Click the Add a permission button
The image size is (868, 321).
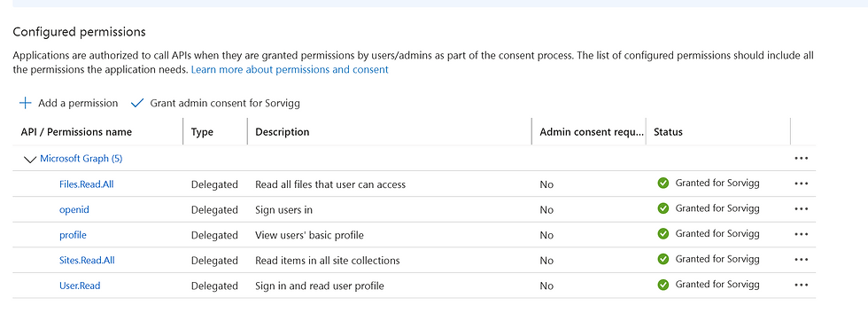pos(69,103)
